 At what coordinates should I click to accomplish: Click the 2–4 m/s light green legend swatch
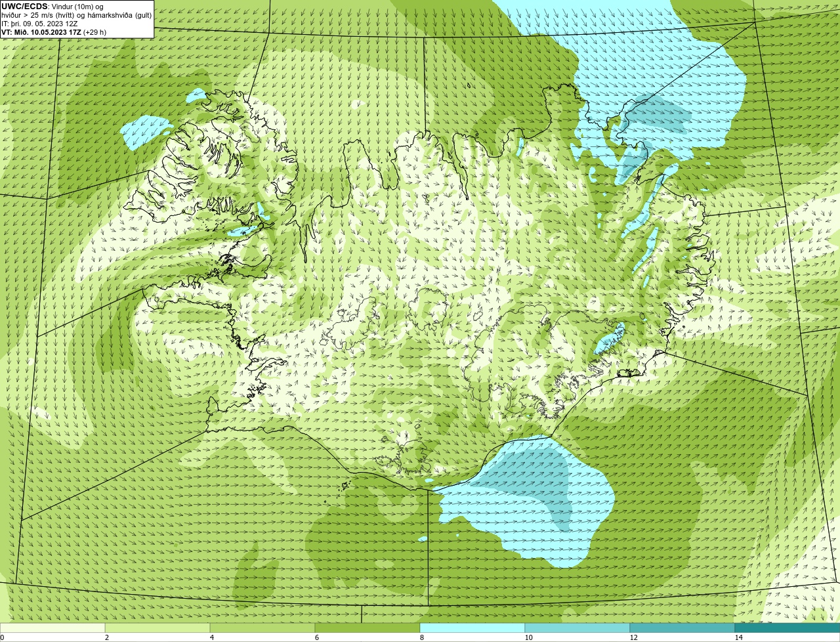point(157,628)
